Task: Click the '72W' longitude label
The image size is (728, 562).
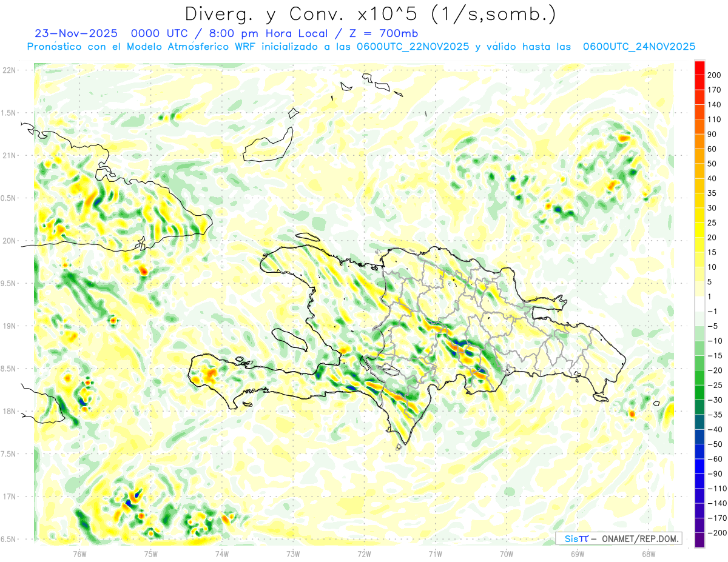Action: 364,554
